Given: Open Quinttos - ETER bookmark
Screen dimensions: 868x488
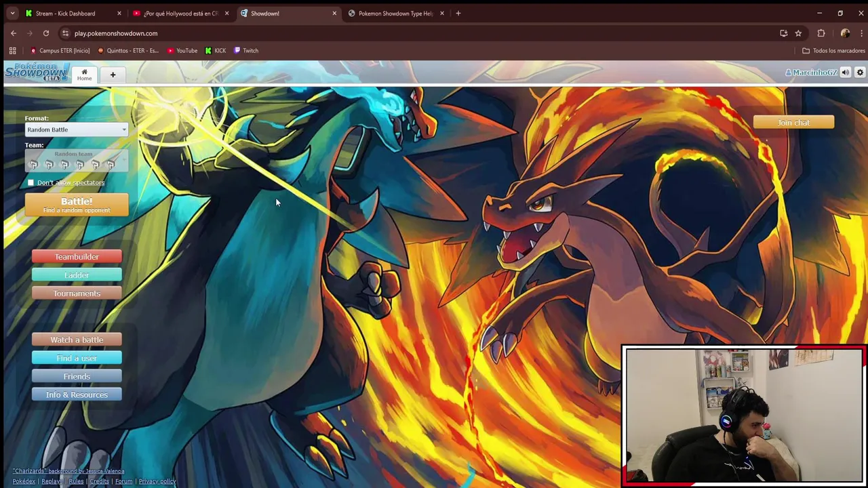Looking at the screenshot, I should point(127,50).
